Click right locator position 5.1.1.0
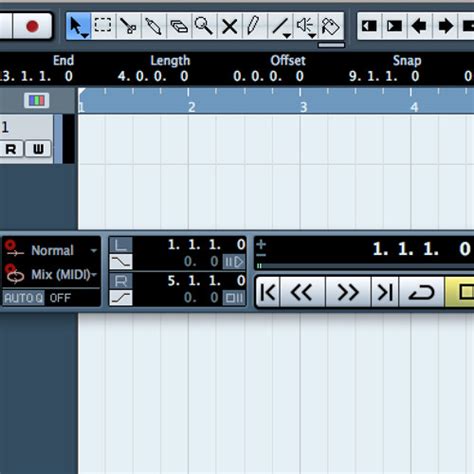 [x=206, y=281]
